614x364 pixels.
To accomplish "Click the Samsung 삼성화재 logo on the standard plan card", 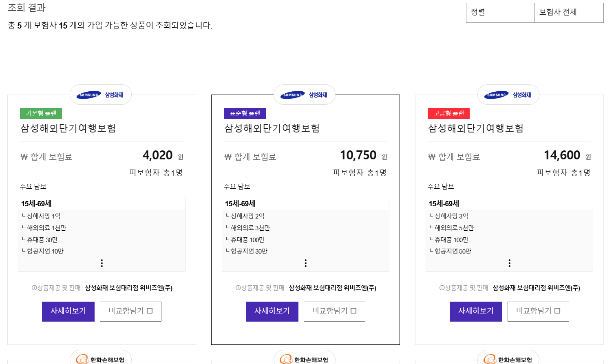I will 304,94.
